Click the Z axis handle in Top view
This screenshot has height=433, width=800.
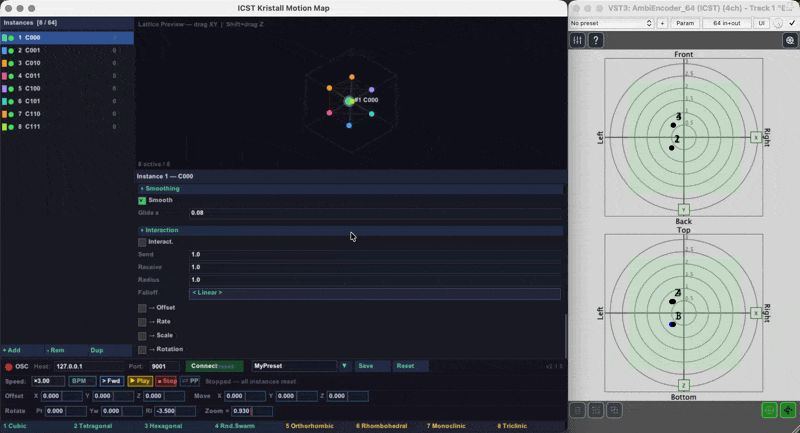coord(684,385)
